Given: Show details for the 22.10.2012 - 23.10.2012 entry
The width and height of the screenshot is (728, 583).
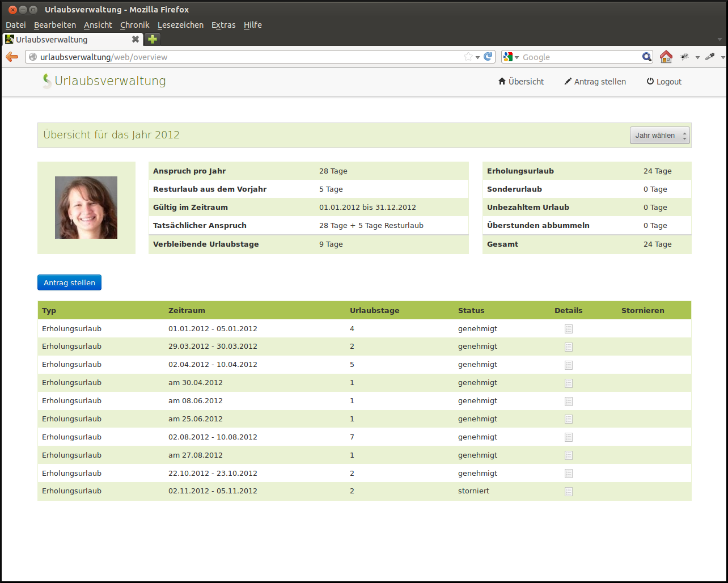Looking at the screenshot, I should coord(569,474).
